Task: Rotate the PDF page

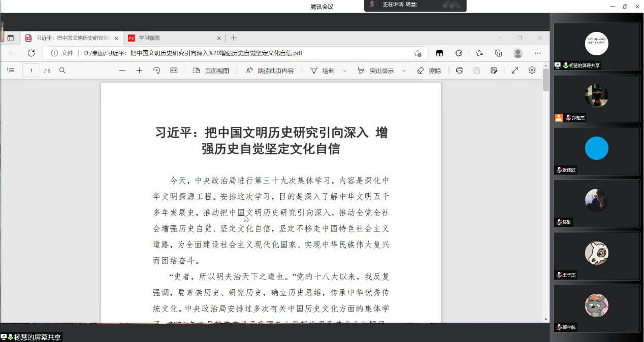Action: (156, 71)
